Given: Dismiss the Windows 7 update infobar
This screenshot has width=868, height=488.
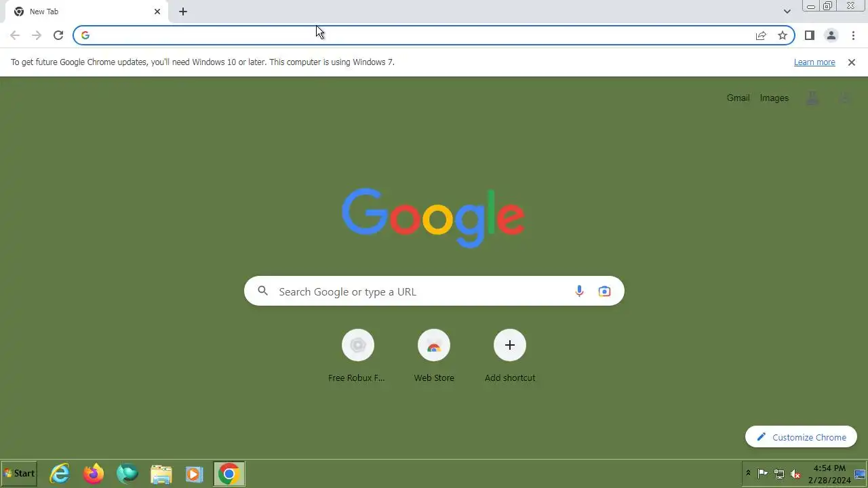Looking at the screenshot, I should pos(852,62).
